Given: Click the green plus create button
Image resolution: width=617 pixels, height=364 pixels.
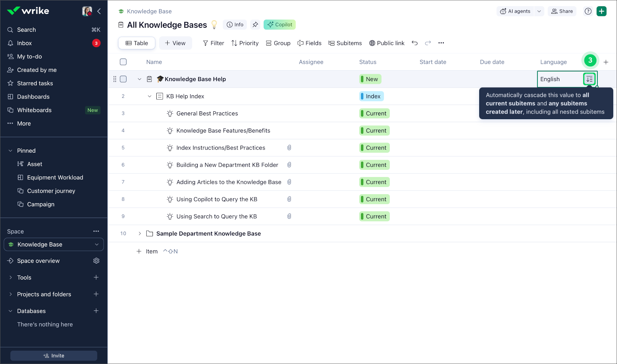Looking at the screenshot, I should pos(602,11).
